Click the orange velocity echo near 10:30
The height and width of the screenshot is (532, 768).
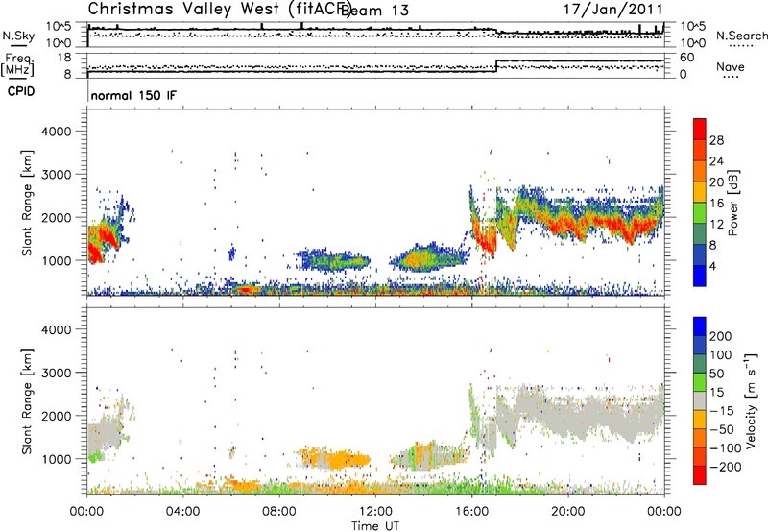tap(339, 461)
